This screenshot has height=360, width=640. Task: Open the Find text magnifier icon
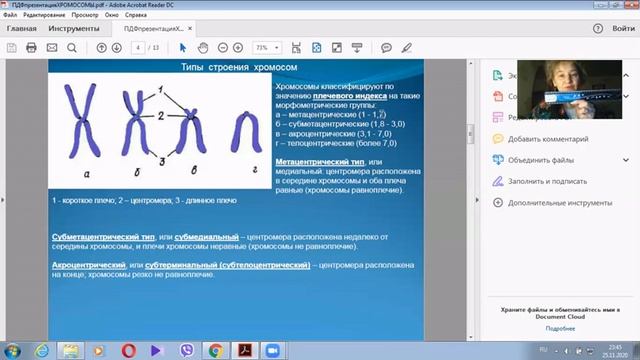72,48
